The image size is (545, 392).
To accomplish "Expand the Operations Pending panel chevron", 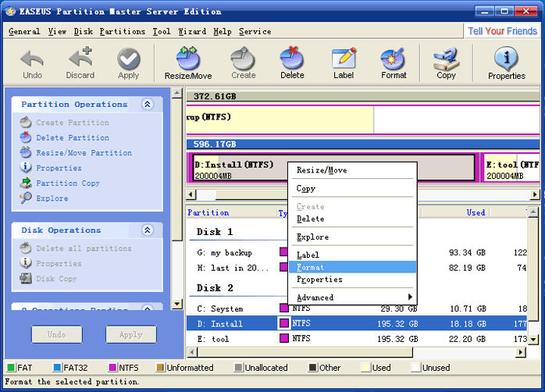I will click(x=148, y=308).
